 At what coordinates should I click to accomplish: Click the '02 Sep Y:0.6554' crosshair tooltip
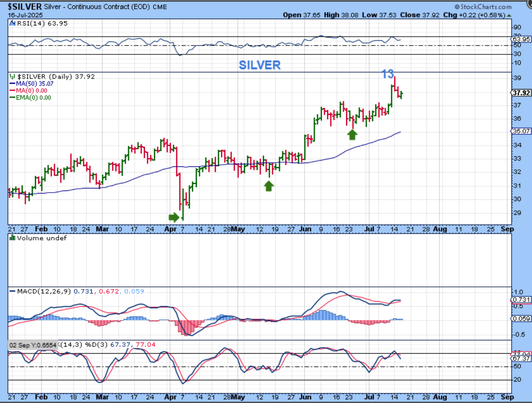coord(33,345)
